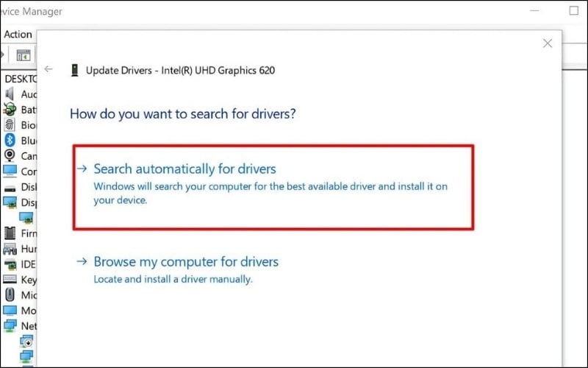Open the Action menu in Device Manager
This screenshot has width=588, height=368.
click(x=18, y=35)
